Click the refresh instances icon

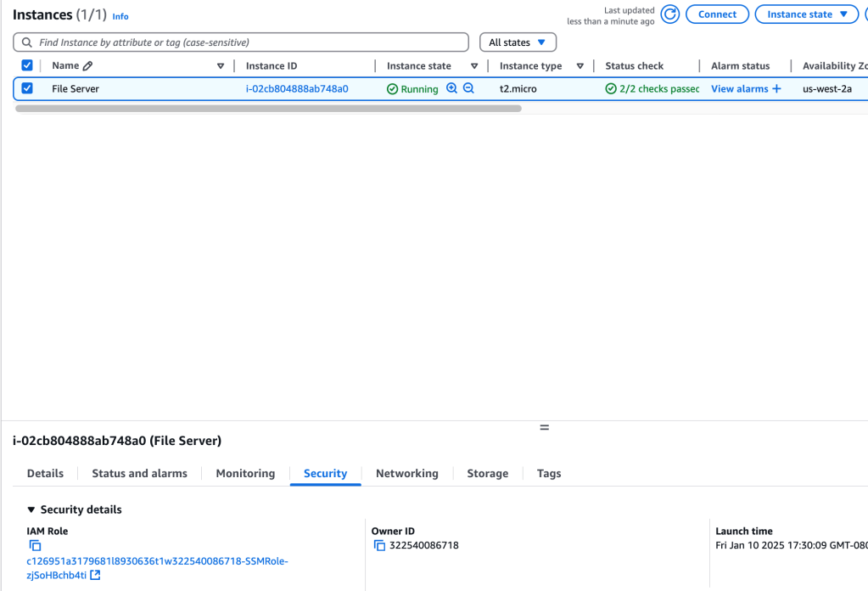[x=670, y=14]
